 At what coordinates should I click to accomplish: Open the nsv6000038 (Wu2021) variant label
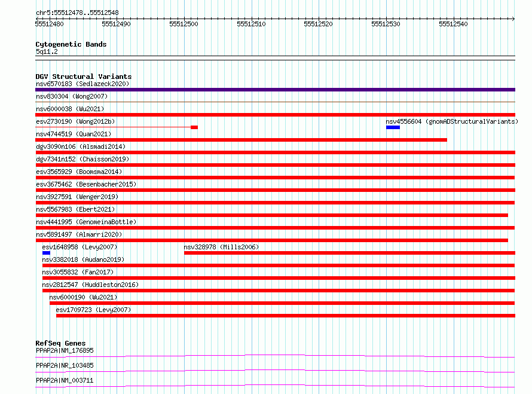click(70, 109)
